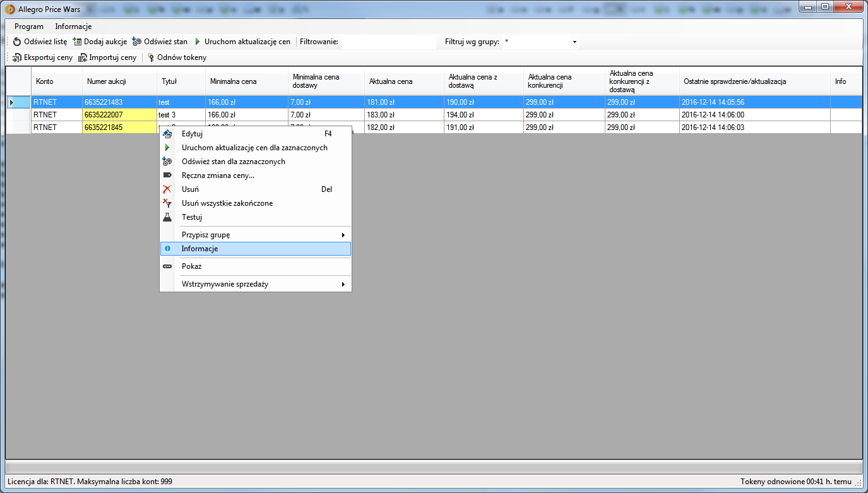This screenshot has height=493, width=868.
Task: Click current price 181,00 zł cell
Action: pos(404,102)
